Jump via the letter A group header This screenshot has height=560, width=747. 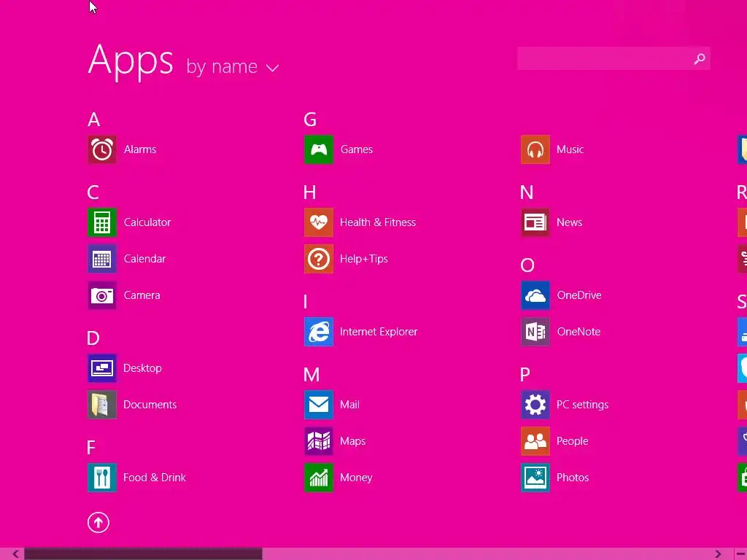point(94,120)
